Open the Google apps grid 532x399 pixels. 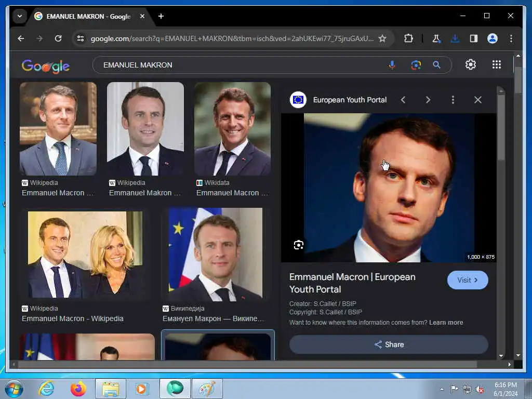496,64
